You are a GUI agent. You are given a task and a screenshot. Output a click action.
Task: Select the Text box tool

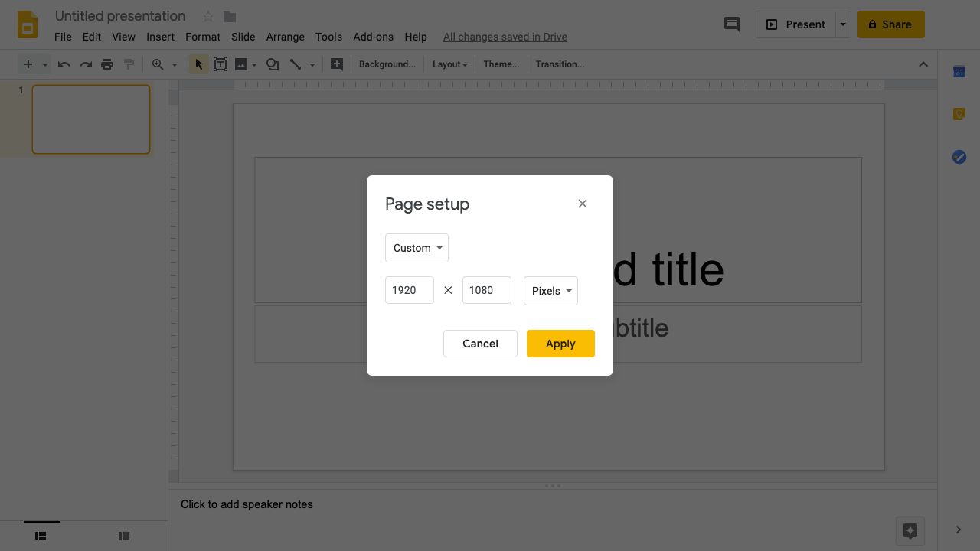[220, 64]
